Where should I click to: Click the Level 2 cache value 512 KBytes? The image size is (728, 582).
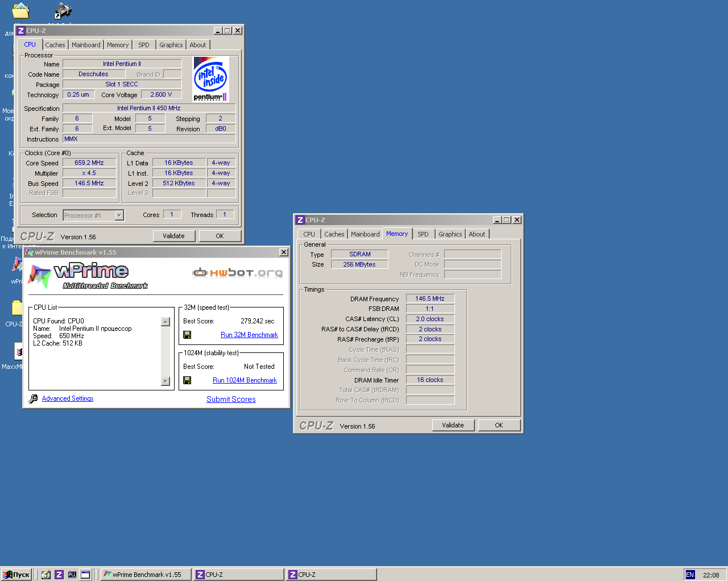tap(179, 183)
